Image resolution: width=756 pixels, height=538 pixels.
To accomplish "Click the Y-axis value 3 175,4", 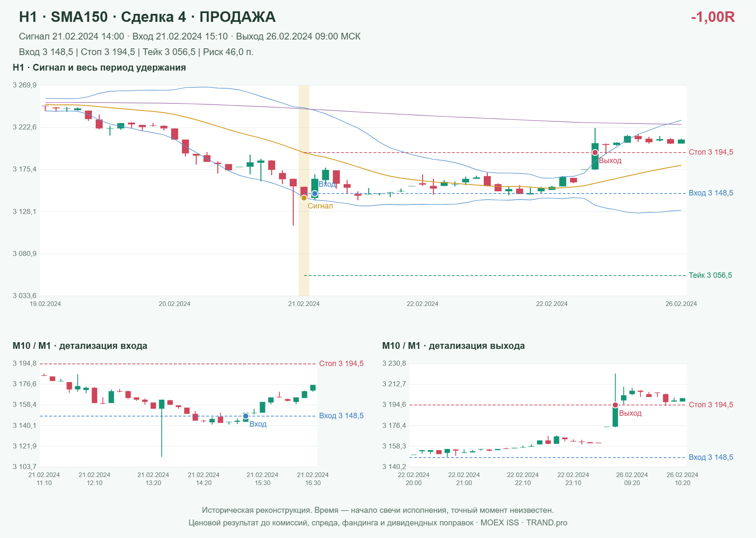I will pyautogui.click(x=24, y=169).
